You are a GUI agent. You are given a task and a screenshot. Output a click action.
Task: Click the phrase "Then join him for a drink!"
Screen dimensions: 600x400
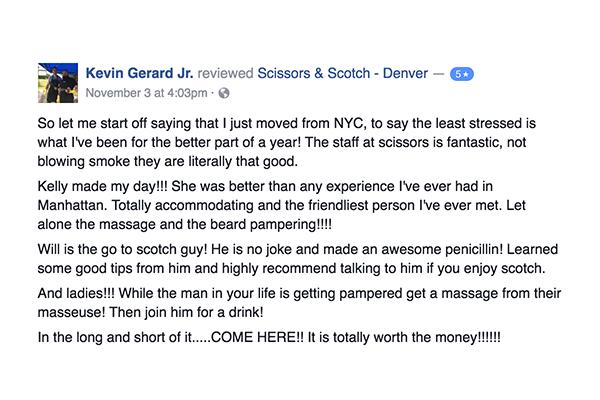[186, 312]
